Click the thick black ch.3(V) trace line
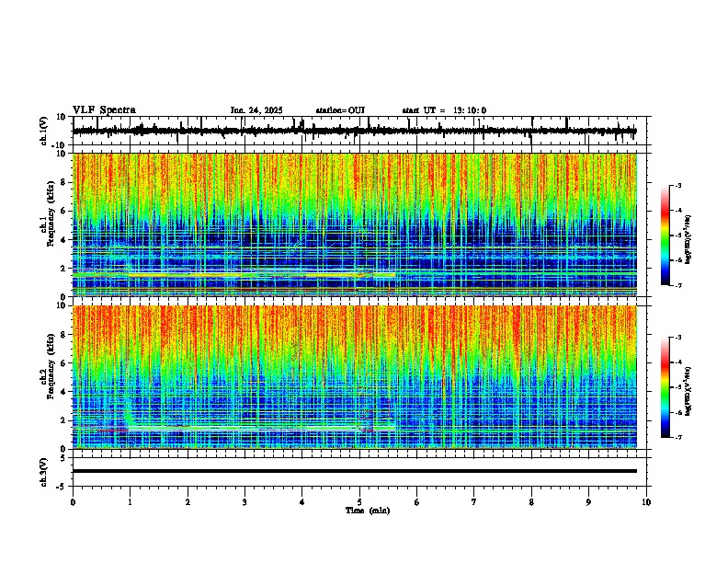The height and width of the screenshot is (563, 728). tap(355, 471)
